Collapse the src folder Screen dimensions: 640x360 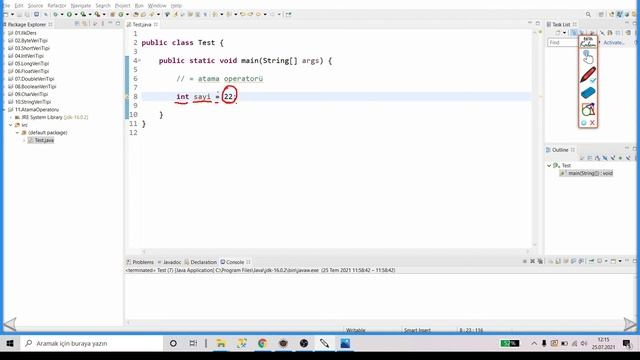pos(11,125)
